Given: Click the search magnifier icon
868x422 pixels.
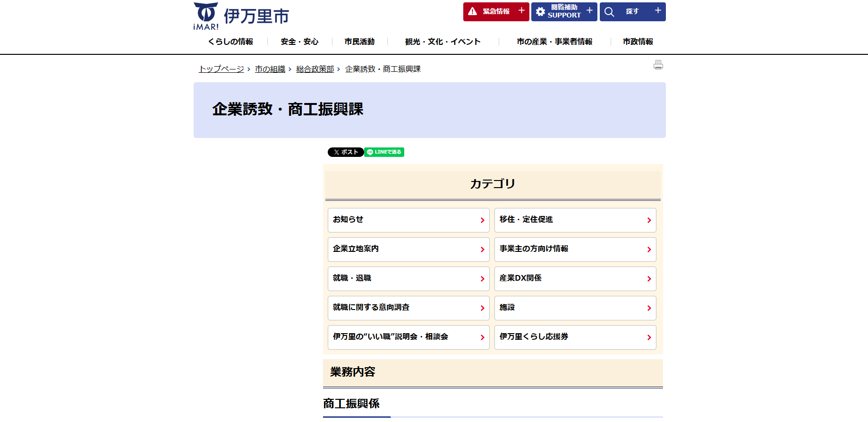Looking at the screenshot, I should click(x=609, y=12).
